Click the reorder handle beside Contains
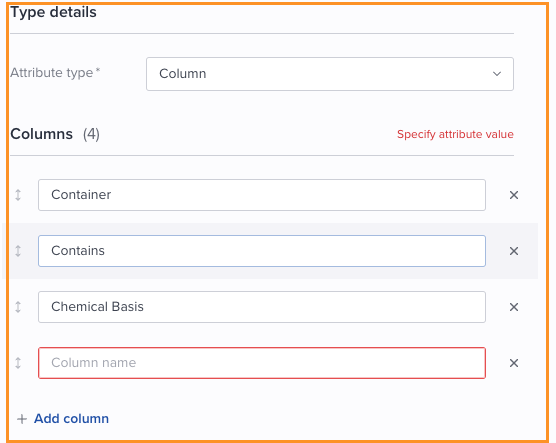 [x=18, y=251]
